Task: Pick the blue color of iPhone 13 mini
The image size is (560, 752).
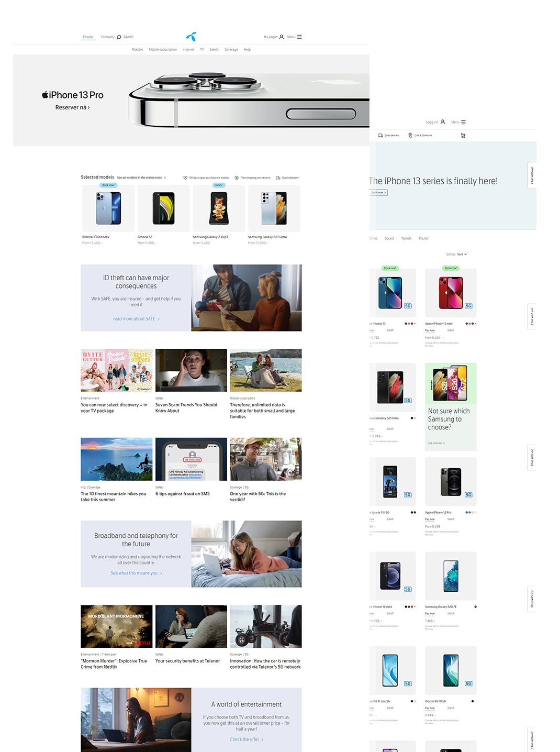Action: click(469, 324)
